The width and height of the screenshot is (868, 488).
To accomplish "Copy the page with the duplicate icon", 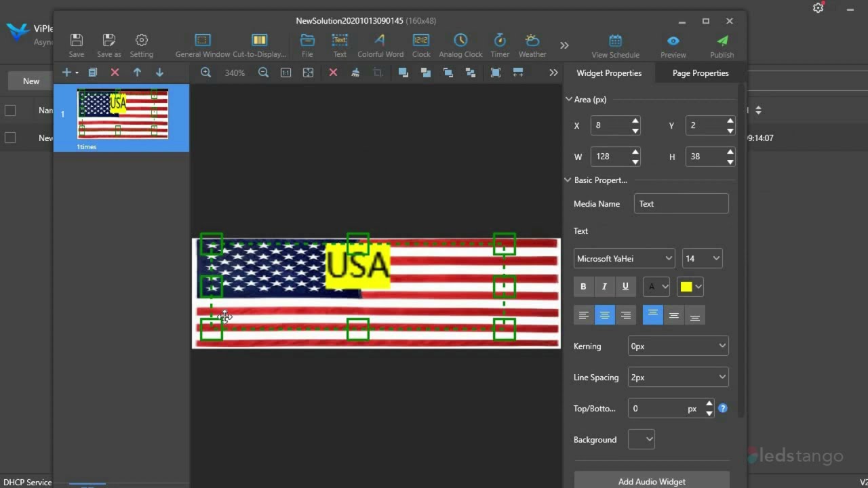I will click(x=93, y=73).
